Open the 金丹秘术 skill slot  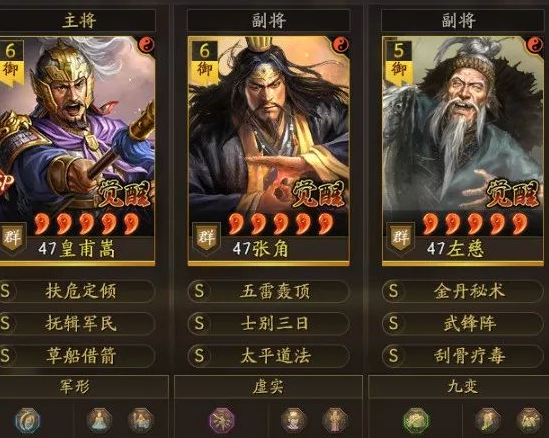463,291
